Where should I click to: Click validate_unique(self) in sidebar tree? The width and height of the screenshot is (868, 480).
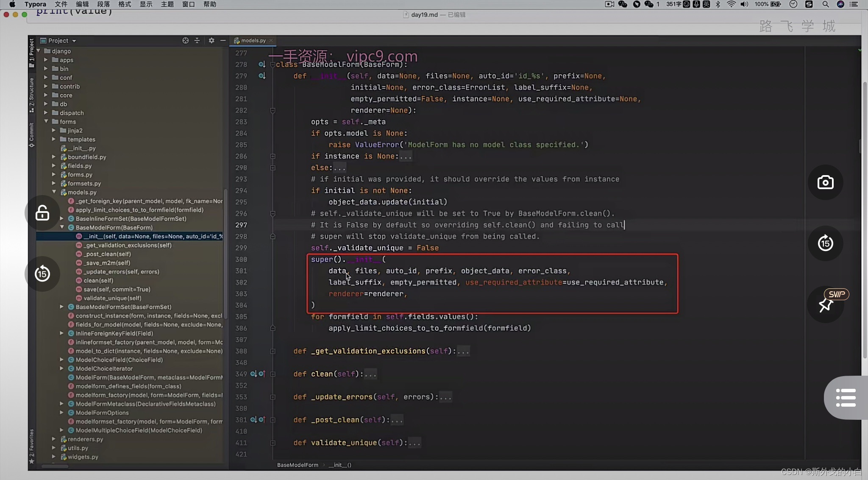[x=112, y=298]
